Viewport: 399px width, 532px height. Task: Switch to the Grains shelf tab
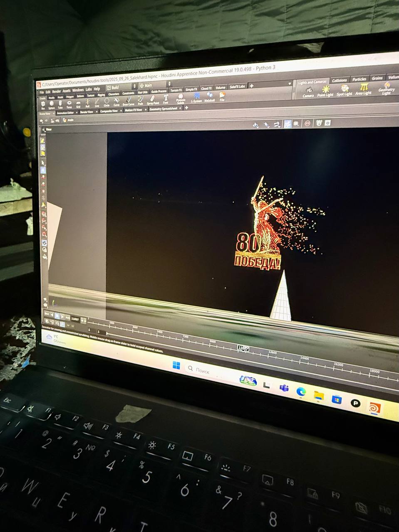coord(378,78)
